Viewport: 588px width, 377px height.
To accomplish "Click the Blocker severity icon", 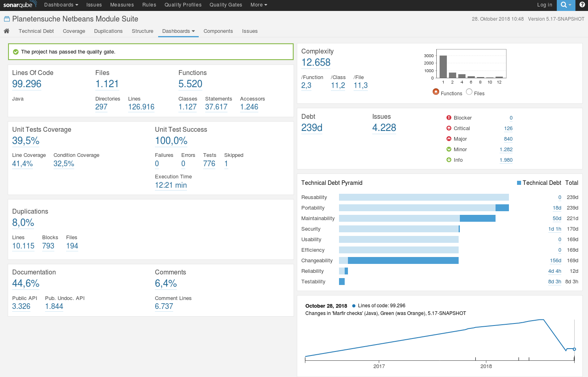I will (449, 118).
